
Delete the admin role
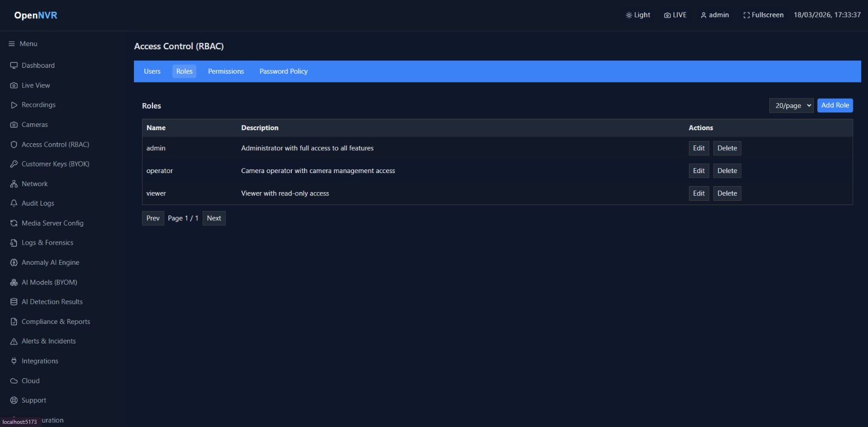pos(727,148)
